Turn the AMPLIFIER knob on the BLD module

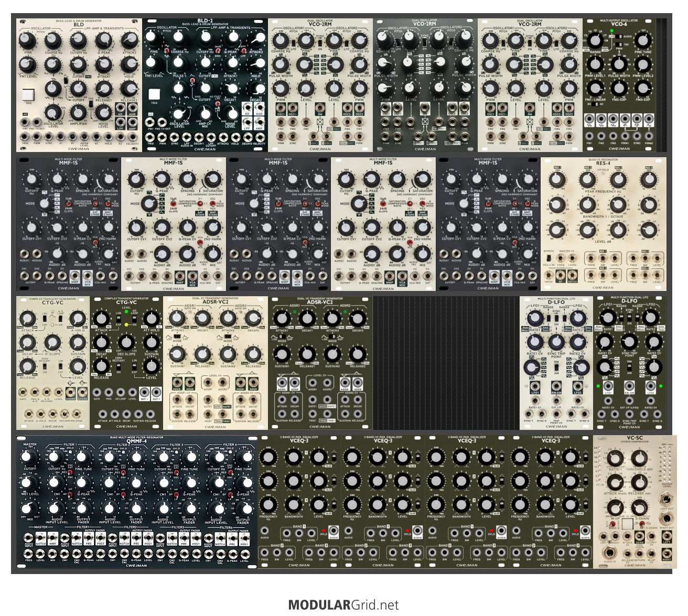[x=78, y=111]
